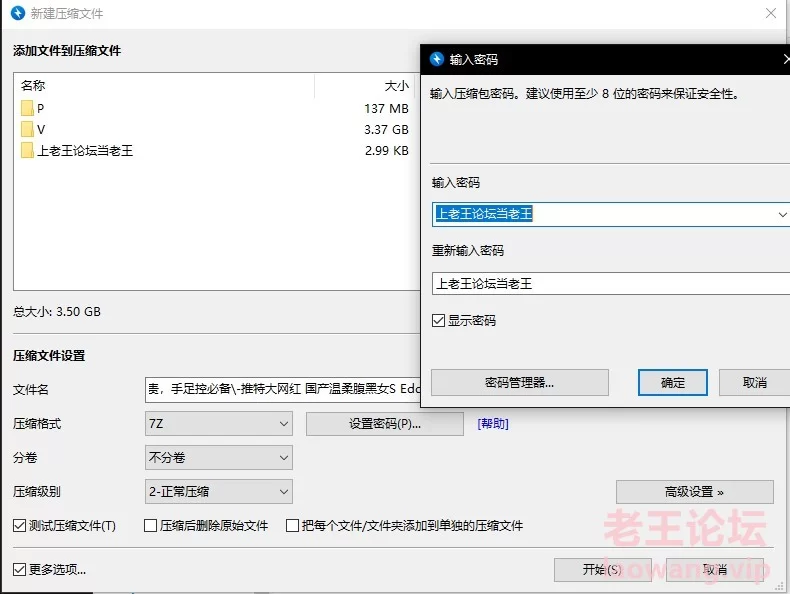Select the 137 MB size cell

point(386,108)
